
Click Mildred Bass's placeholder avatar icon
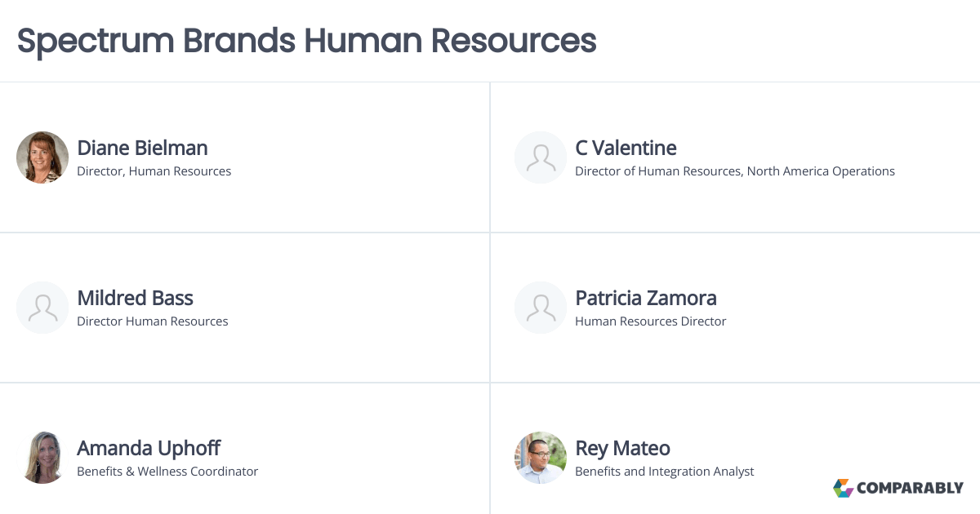pos(42,308)
